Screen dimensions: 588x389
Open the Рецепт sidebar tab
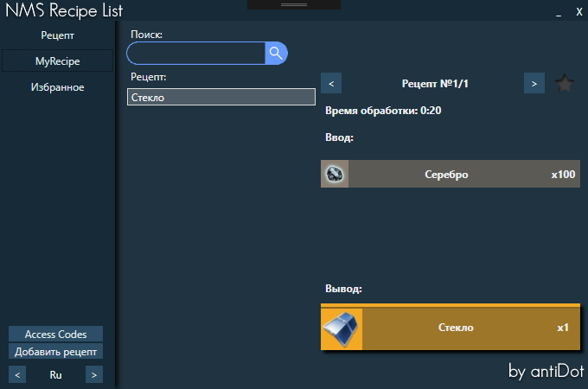click(x=57, y=35)
